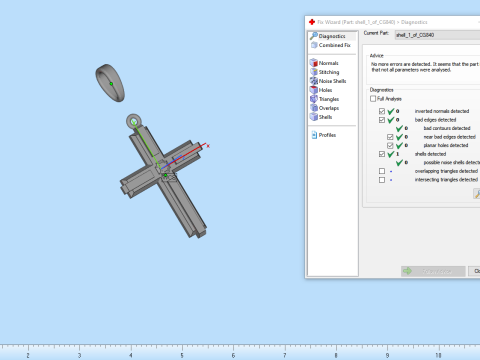The image size is (480, 360).
Task: Open the Holes fixing step
Action: (x=321, y=90)
